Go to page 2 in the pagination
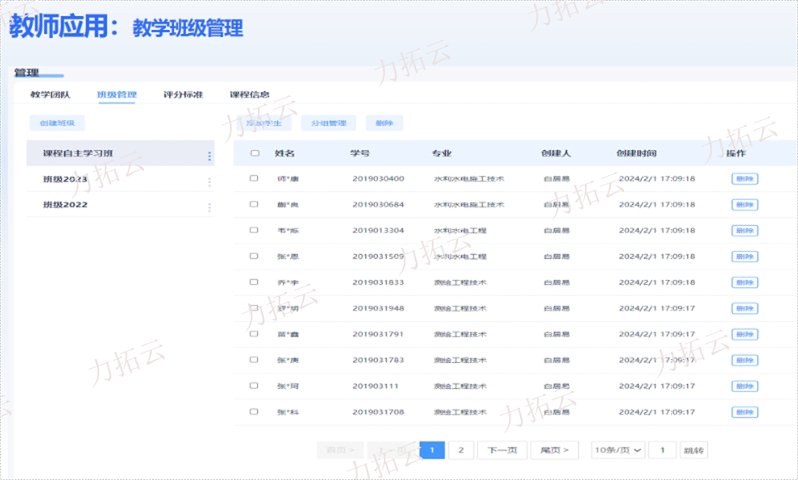The image size is (798, 480). coord(461,450)
